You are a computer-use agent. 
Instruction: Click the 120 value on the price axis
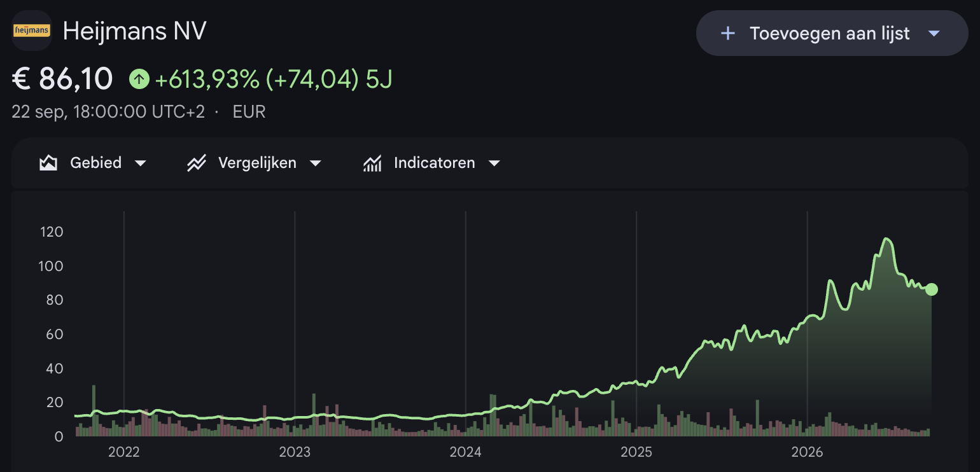pyautogui.click(x=51, y=232)
